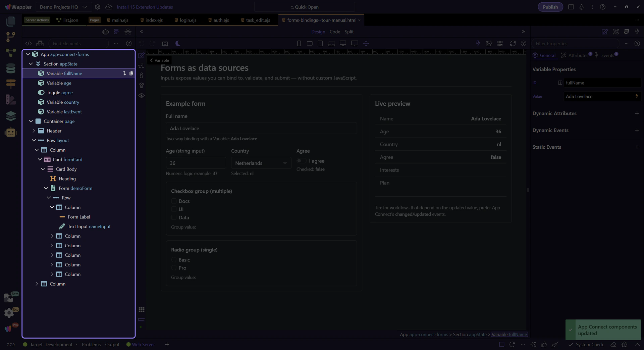
Task: Click the Full name text input
Action: [261, 129]
